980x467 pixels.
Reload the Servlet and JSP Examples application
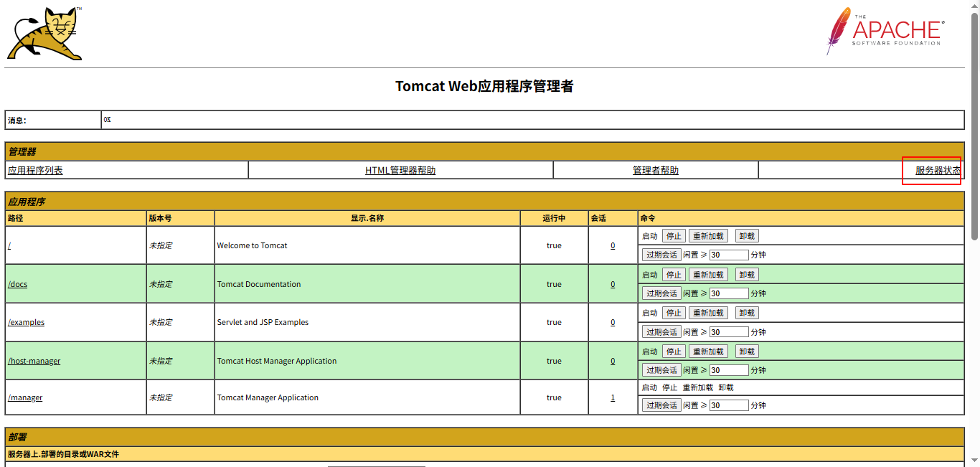(x=708, y=312)
